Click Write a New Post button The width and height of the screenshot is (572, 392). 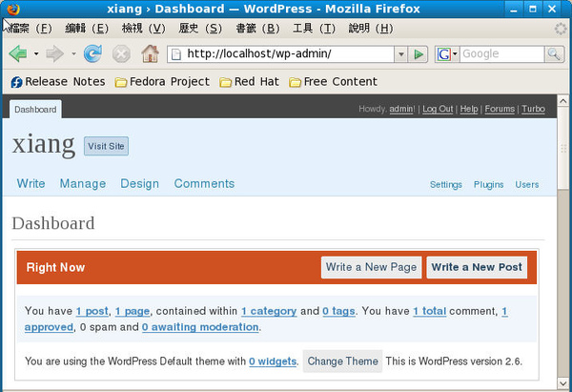[x=477, y=267]
